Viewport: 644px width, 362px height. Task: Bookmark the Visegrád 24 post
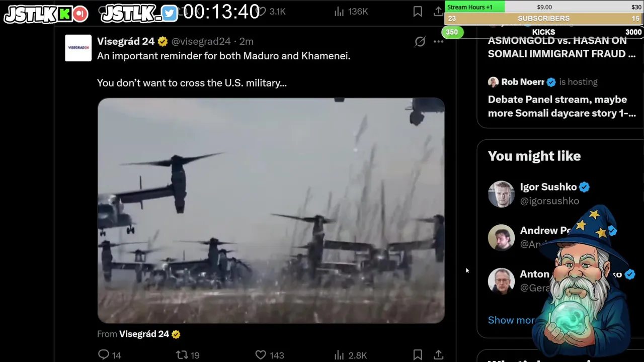pyautogui.click(x=418, y=355)
